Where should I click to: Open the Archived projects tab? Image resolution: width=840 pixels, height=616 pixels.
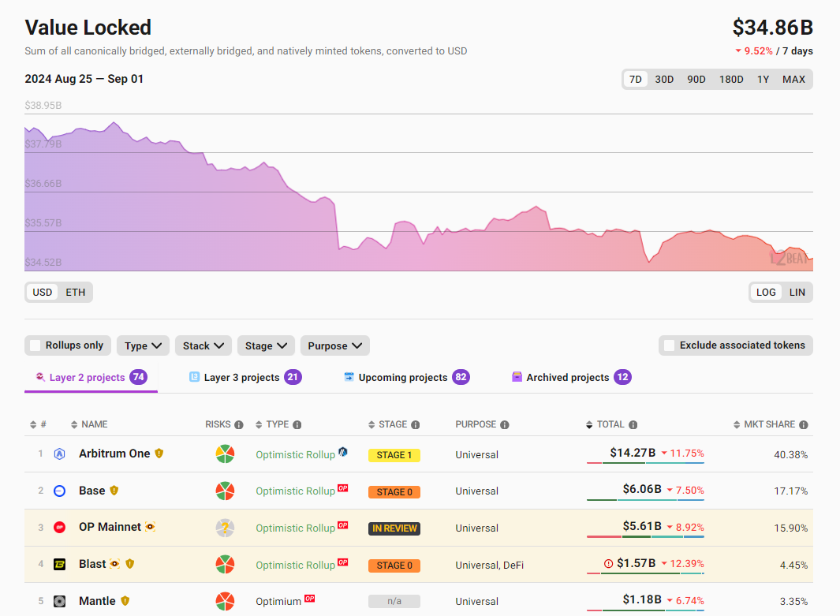(x=568, y=378)
